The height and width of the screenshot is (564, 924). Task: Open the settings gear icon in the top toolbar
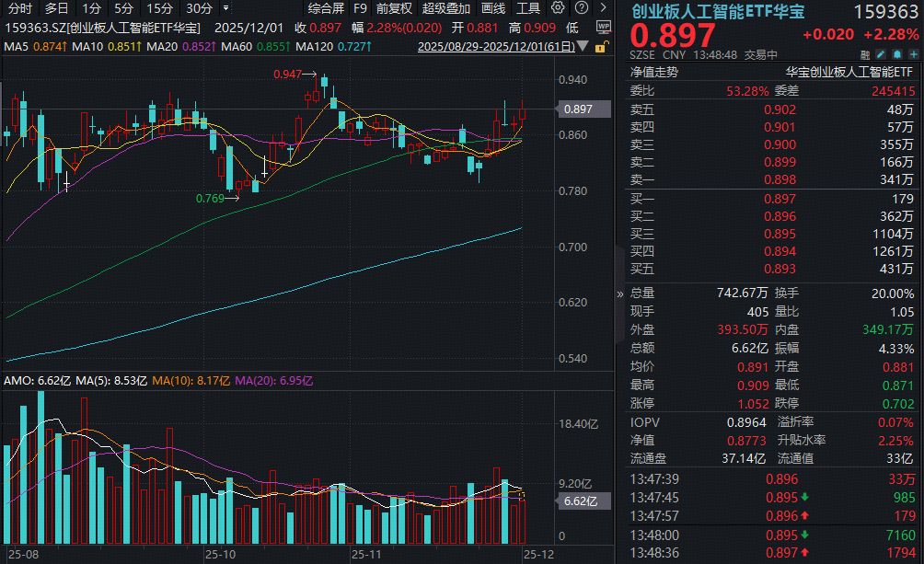click(558, 7)
